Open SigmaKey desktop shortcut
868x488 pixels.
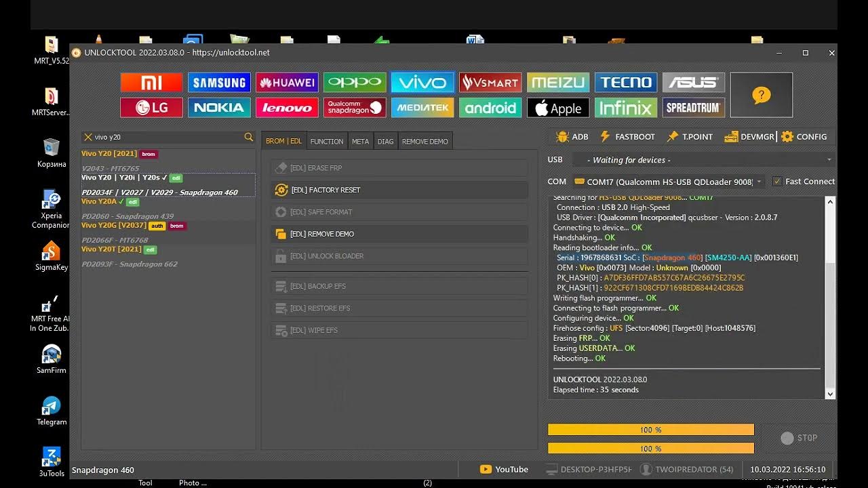coord(52,257)
